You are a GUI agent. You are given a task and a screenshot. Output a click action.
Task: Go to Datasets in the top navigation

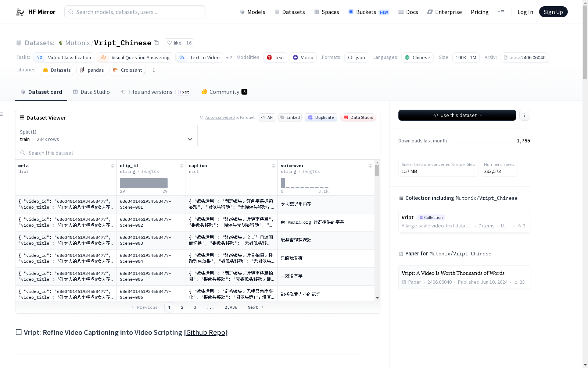(290, 12)
